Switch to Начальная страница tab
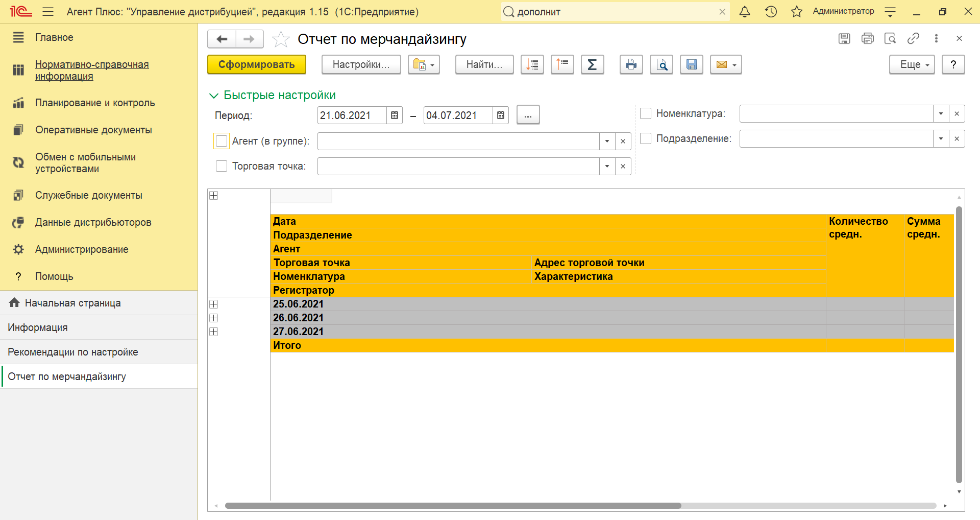 99,303
